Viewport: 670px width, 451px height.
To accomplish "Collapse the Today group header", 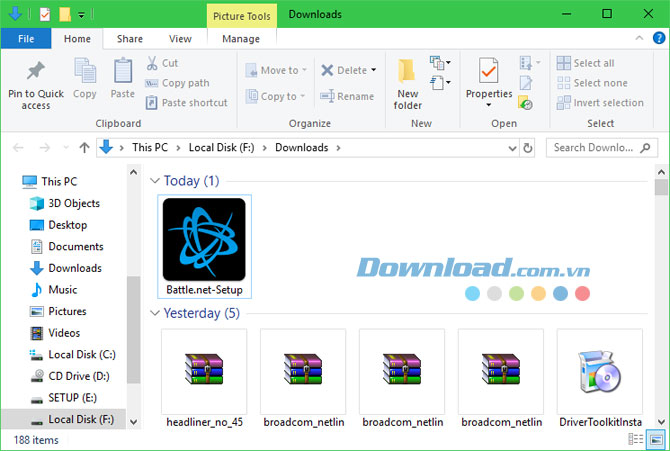I will tap(155, 181).
